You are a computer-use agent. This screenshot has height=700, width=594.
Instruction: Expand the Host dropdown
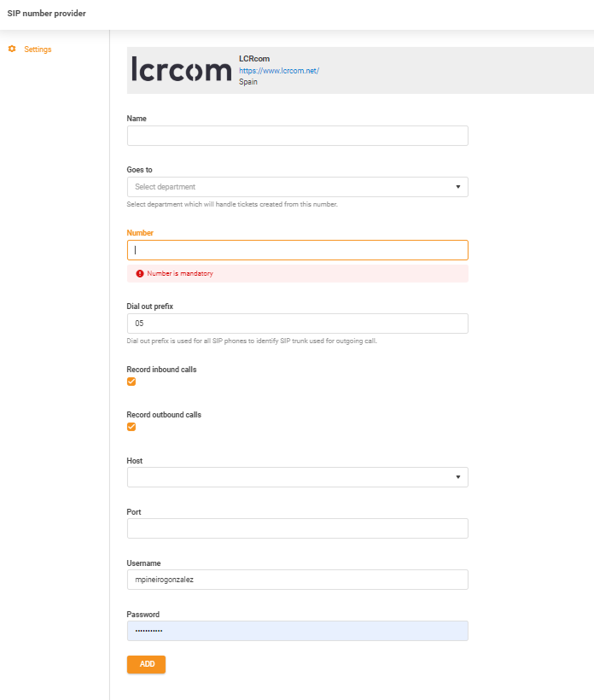(297, 477)
